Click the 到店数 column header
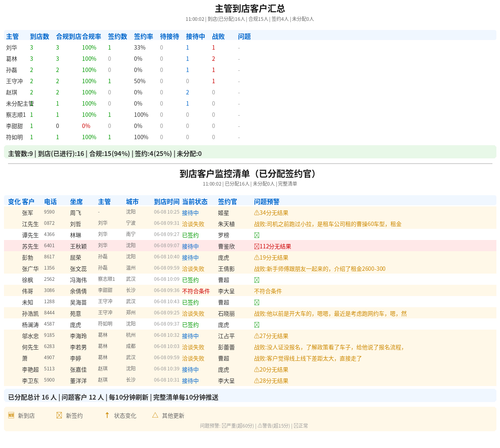The image size is (500, 448). click(x=39, y=36)
